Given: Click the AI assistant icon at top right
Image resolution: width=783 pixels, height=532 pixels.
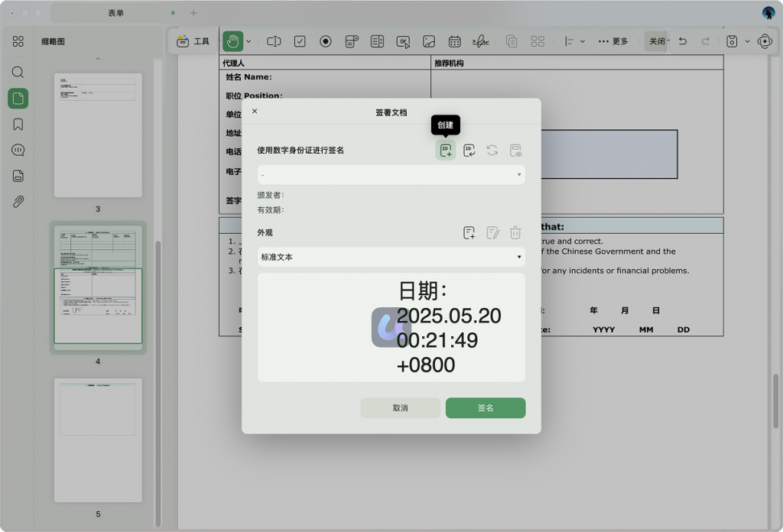Looking at the screenshot, I should (x=765, y=41).
